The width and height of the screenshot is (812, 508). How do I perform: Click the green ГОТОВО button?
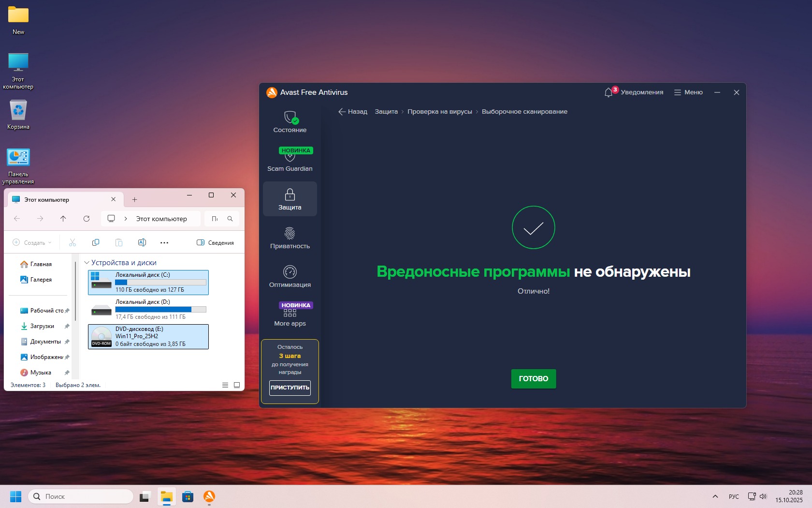click(x=533, y=379)
